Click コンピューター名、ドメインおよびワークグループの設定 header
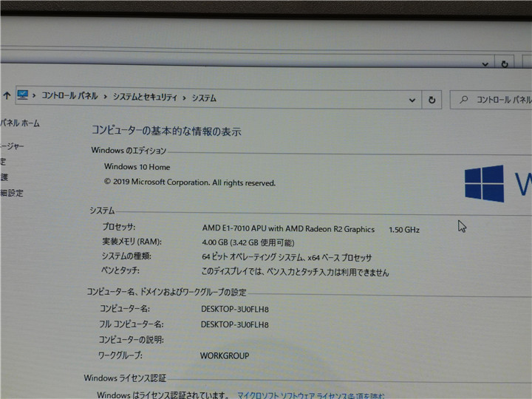The image size is (532, 399). 166,292
